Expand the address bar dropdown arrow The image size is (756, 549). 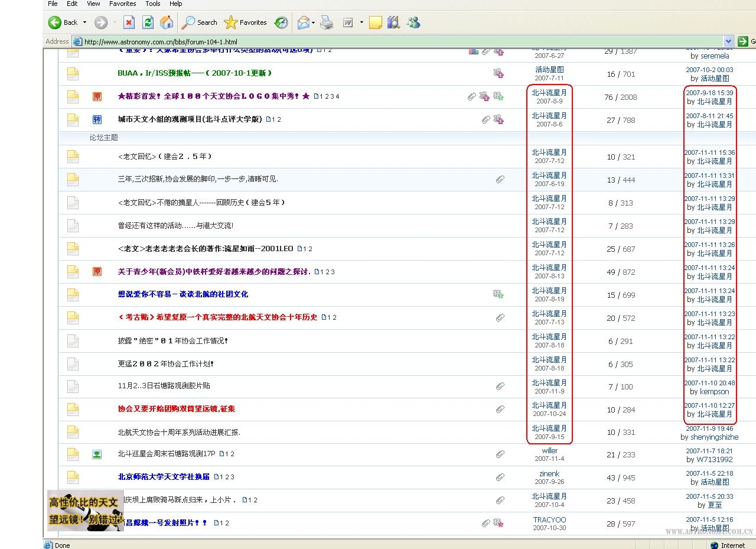pyautogui.click(x=728, y=41)
